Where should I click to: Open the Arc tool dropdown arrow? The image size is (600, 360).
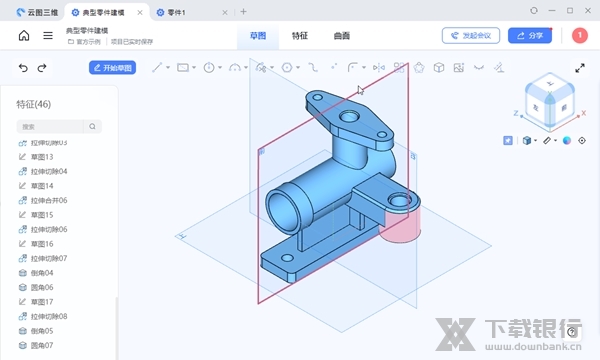(x=246, y=68)
